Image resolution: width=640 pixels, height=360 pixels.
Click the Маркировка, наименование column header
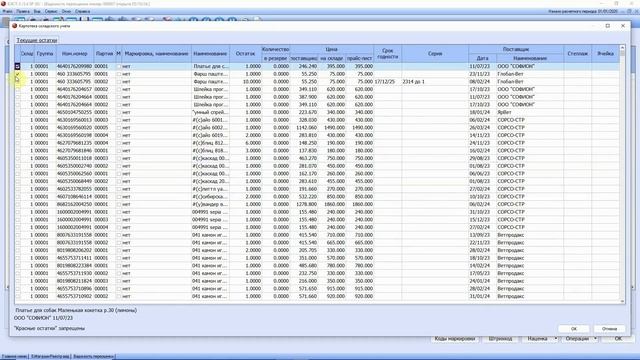156,53
